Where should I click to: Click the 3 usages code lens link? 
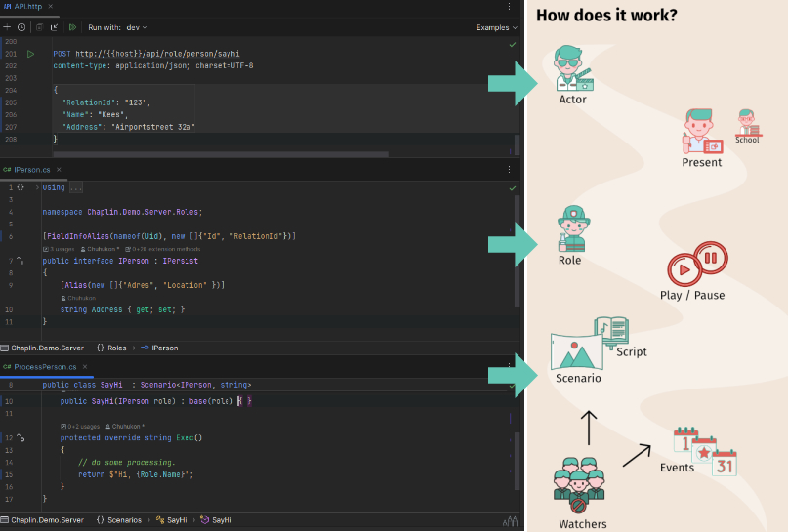tap(60, 249)
